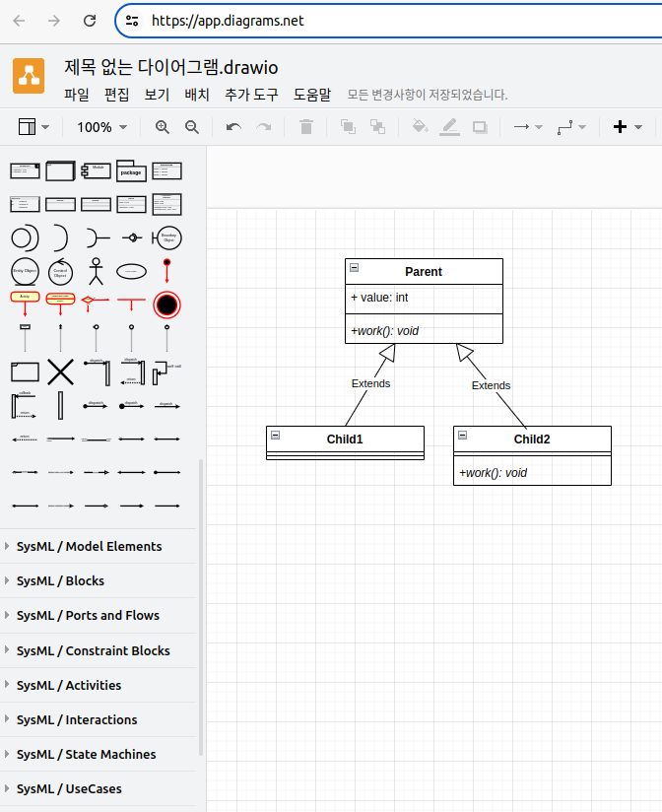Expand SysML / Constraint Blocks section
662x812 pixels.
(x=98, y=650)
